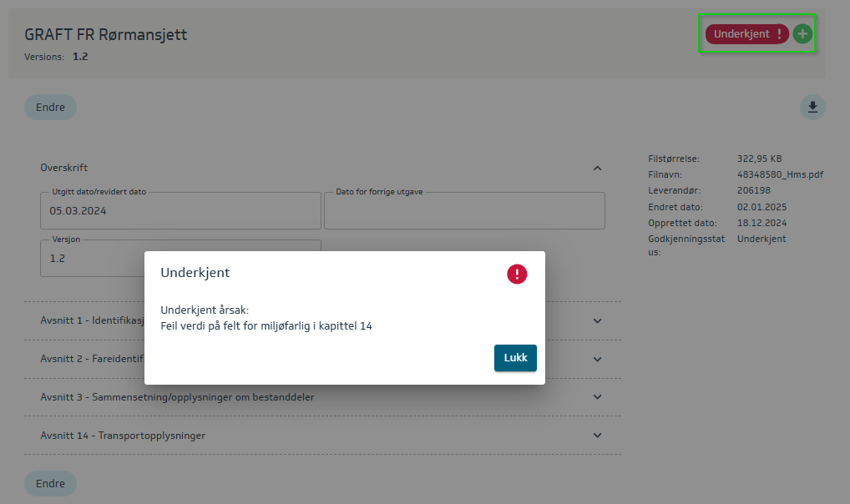Close the dialog with the Lukk button

point(515,358)
